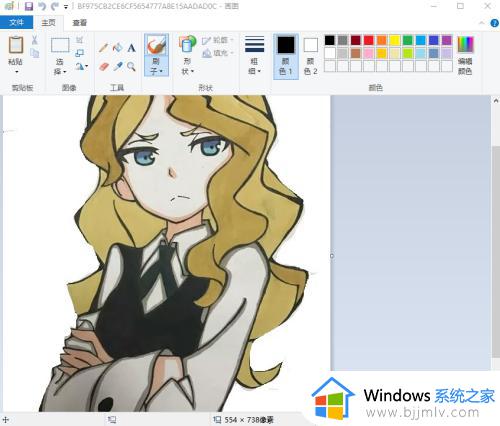This screenshot has width=500, height=426.
Task: Click the Edit colors button
Action: pyautogui.click(x=465, y=56)
